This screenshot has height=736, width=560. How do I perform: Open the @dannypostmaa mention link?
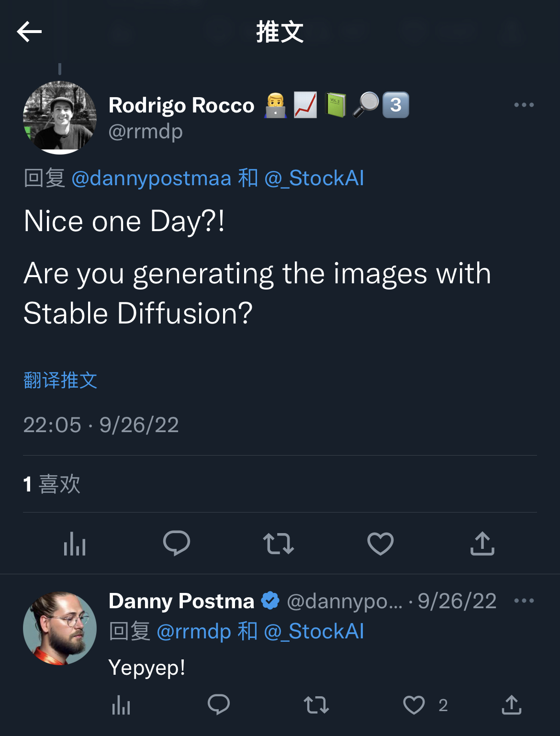pos(151,178)
